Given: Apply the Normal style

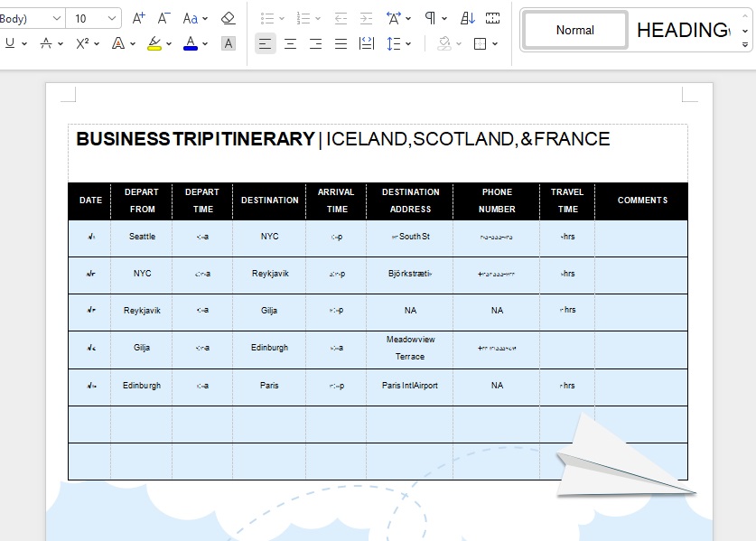Looking at the screenshot, I should pyautogui.click(x=575, y=30).
